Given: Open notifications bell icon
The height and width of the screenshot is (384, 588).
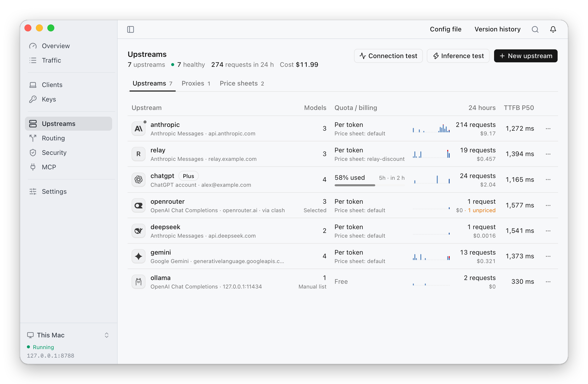Looking at the screenshot, I should tap(553, 29).
